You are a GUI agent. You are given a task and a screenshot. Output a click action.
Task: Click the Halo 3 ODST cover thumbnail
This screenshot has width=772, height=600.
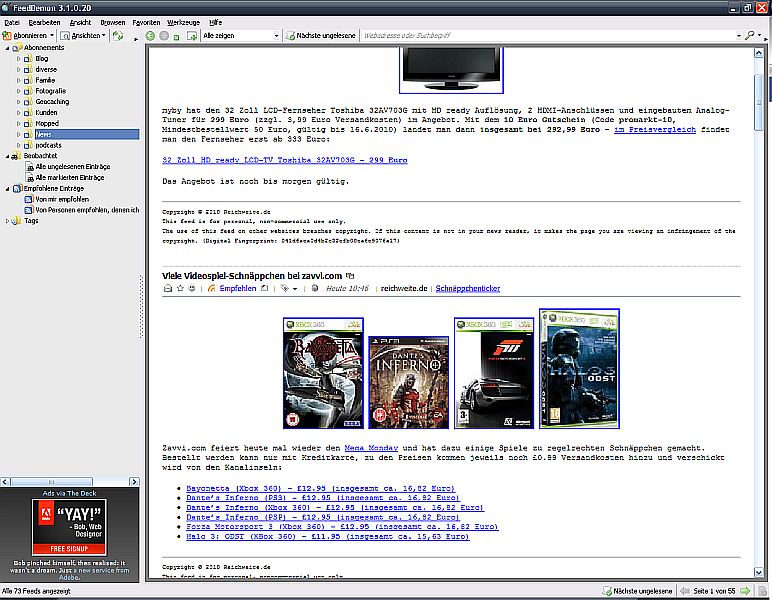tap(579, 366)
